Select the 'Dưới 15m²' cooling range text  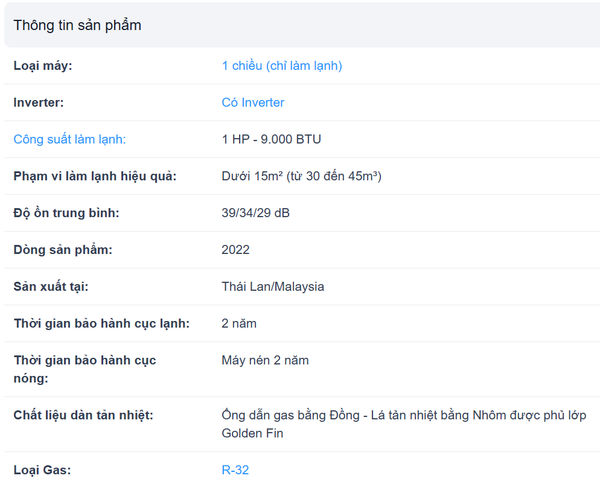[252, 176]
